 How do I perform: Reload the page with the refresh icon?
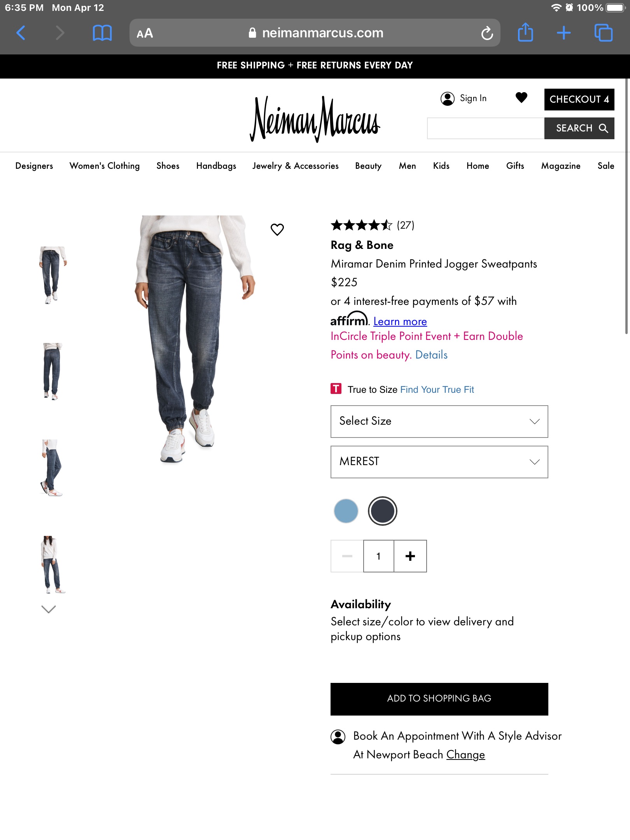[x=487, y=33]
